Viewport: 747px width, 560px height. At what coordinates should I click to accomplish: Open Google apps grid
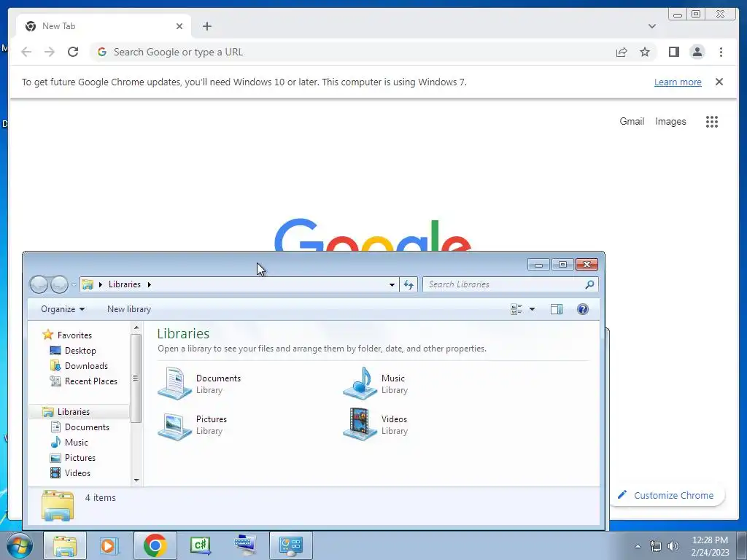[x=712, y=122]
